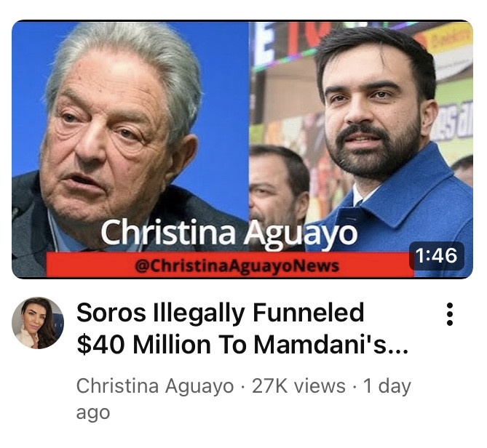Open video titled "Soros Illegally Funneled"

tap(220, 313)
